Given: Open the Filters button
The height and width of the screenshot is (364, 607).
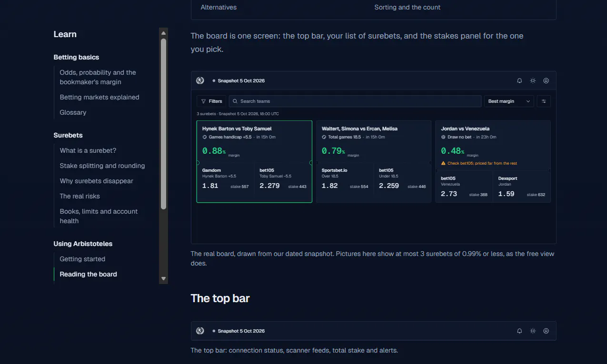Looking at the screenshot, I should click(x=211, y=101).
